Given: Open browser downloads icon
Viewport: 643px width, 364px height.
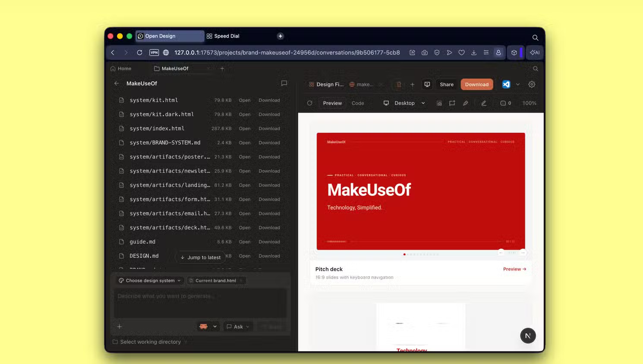Looking at the screenshot, I should tap(474, 53).
